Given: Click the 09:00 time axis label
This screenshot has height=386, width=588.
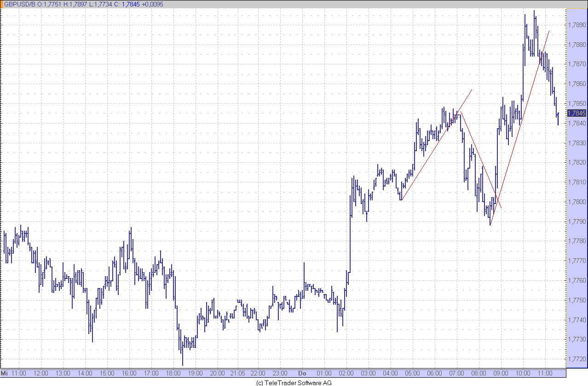Looking at the screenshot, I should (501, 373).
